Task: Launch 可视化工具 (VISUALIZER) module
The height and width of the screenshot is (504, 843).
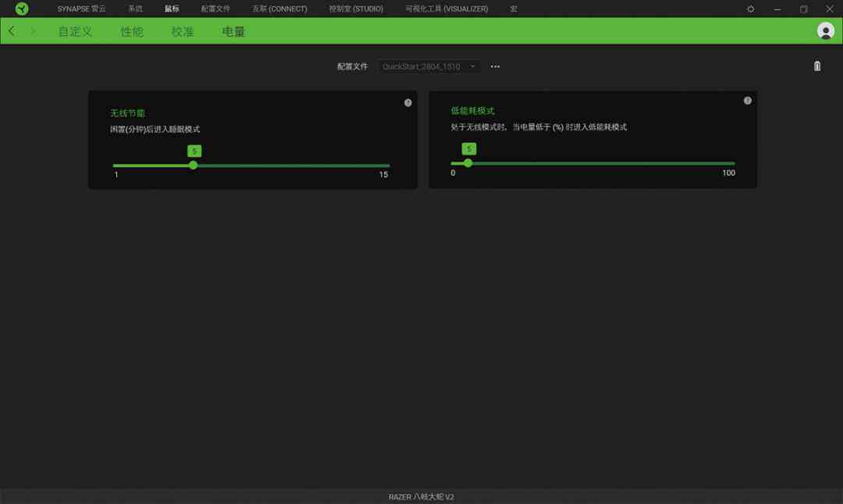Action: point(446,9)
